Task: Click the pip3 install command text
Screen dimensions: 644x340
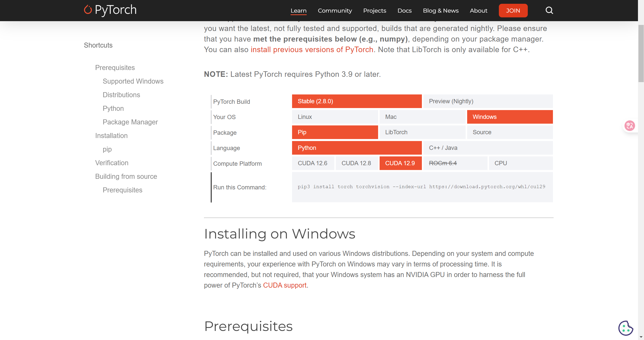Action: (x=421, y=187)
